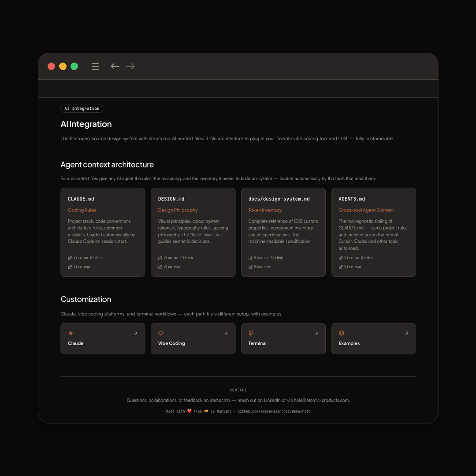Screen dimensions: 476x476
Task: Open the Terminal card label
Action: [257, 343]
